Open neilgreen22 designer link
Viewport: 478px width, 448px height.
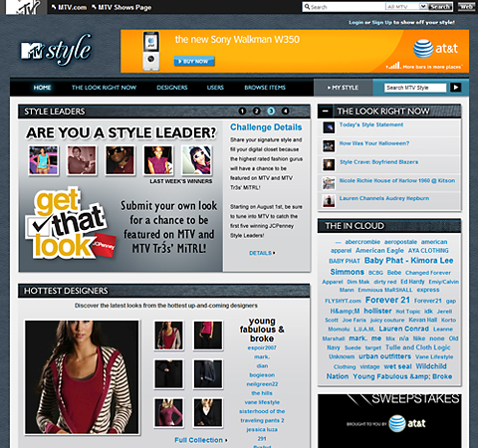262,384
